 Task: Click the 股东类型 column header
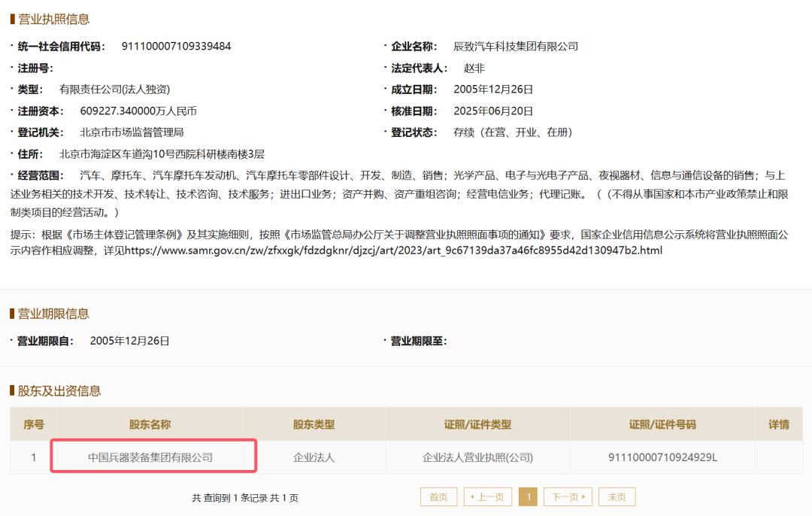pyautogui.click(x=314, y=425)
